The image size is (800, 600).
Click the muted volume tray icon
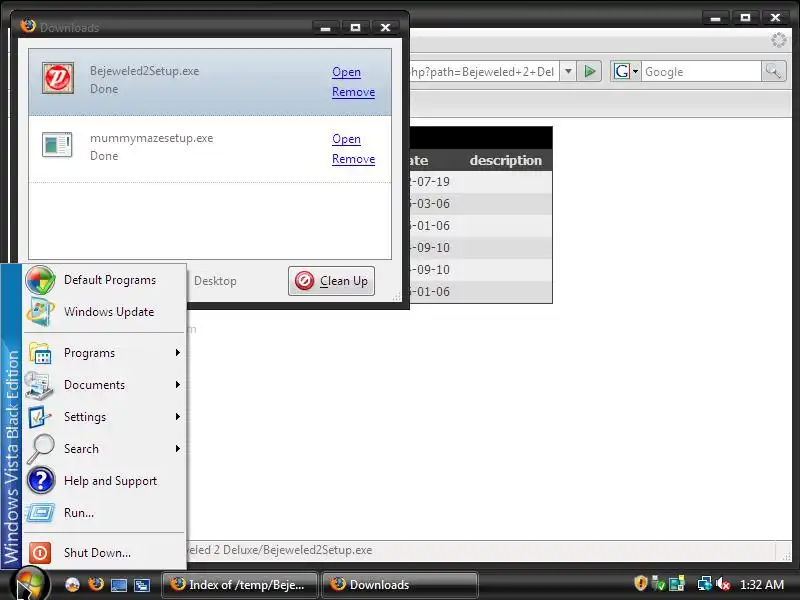click(723, 584)
